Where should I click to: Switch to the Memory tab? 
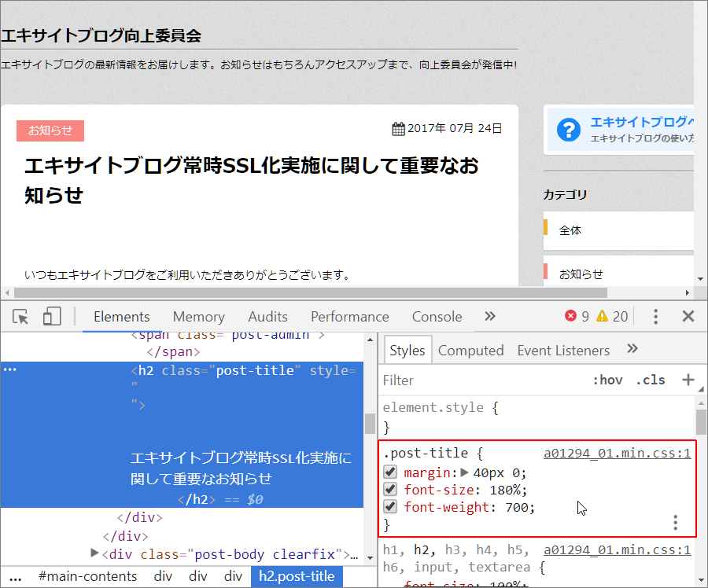199,317
